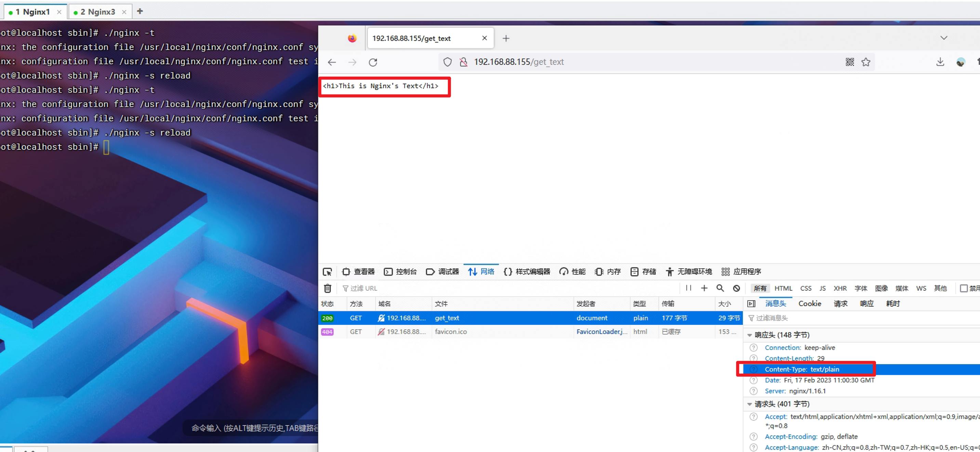Screen dimensions: 980x452
Task: Expand the list all tabs chevron
Action: (943, 38)
